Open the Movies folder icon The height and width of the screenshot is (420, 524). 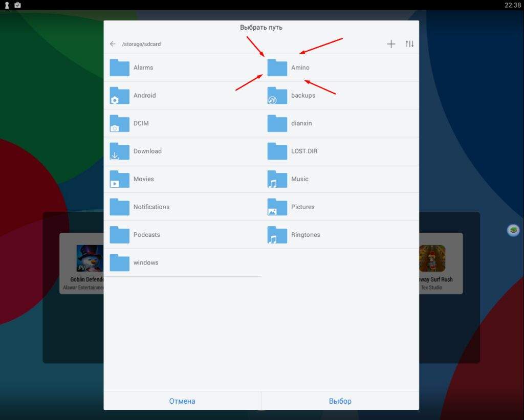120,179
